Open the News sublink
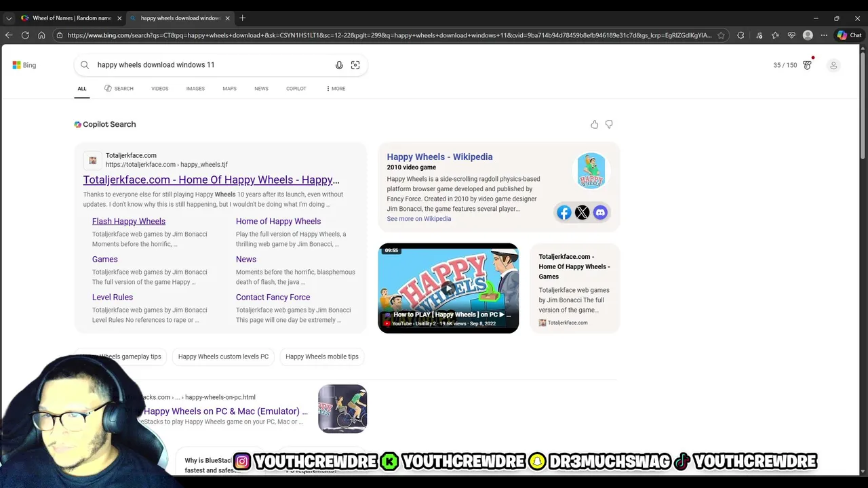 246,259
